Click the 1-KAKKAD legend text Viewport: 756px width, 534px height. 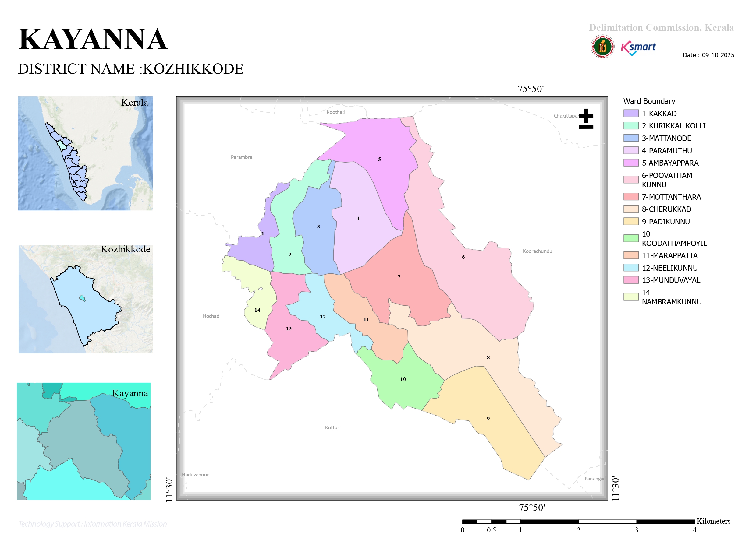click(x=659, y=114)
